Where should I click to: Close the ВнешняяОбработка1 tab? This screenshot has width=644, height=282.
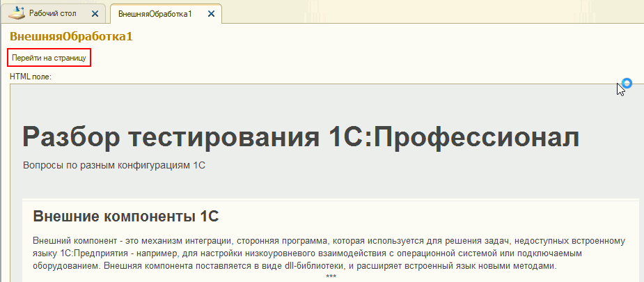pyautogui.click(x=211, y=14)
